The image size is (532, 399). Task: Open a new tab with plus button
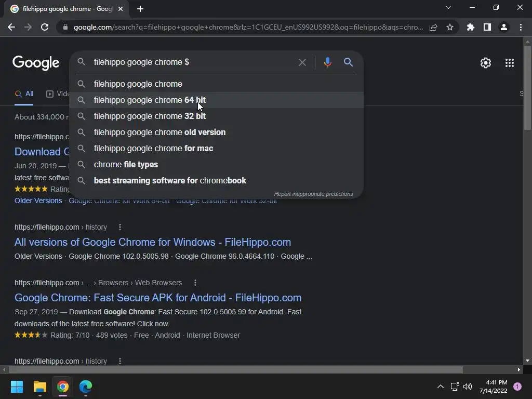(140, 9)
